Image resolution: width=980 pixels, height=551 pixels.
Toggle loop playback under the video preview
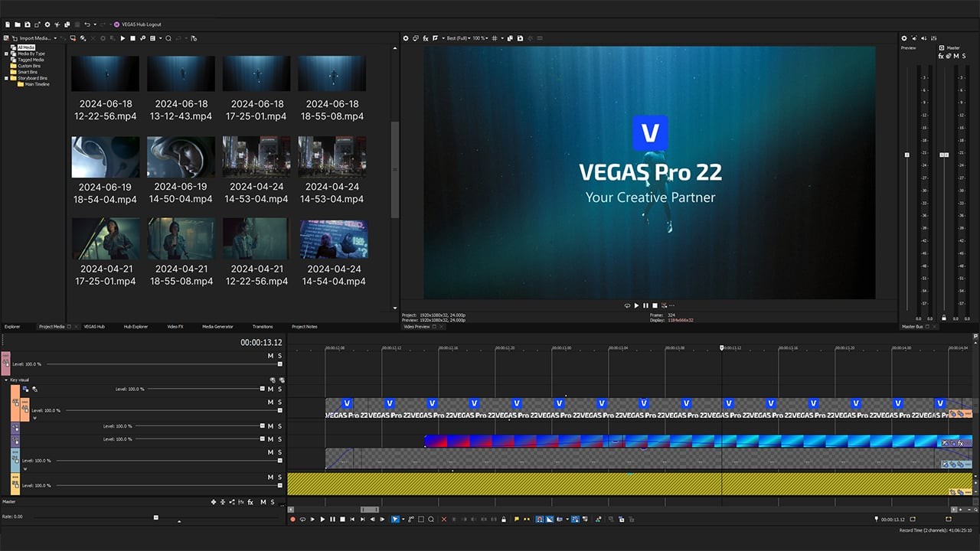coord(627,306)
